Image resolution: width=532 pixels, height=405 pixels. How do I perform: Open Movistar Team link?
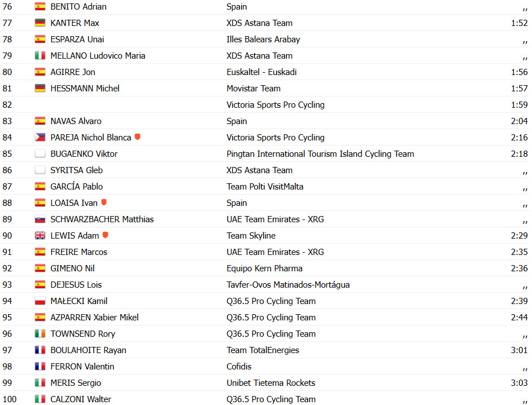coord(253,88)
